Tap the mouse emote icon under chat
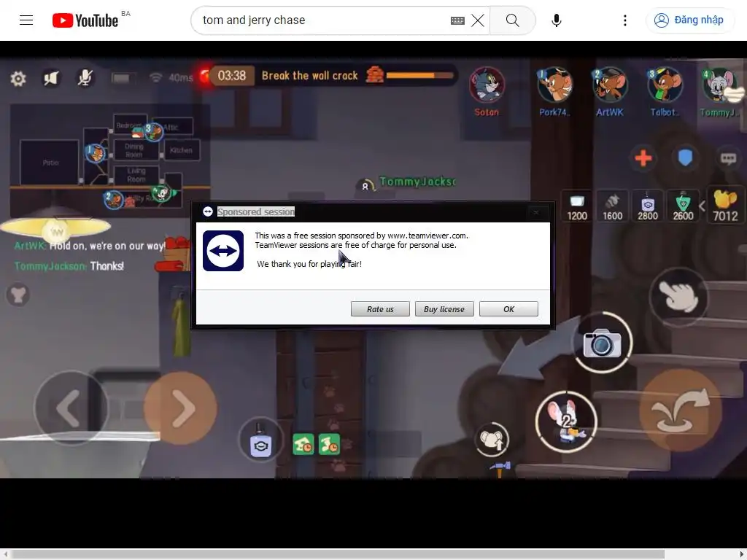This screenshot has height=560, width=747. point(18,295)
